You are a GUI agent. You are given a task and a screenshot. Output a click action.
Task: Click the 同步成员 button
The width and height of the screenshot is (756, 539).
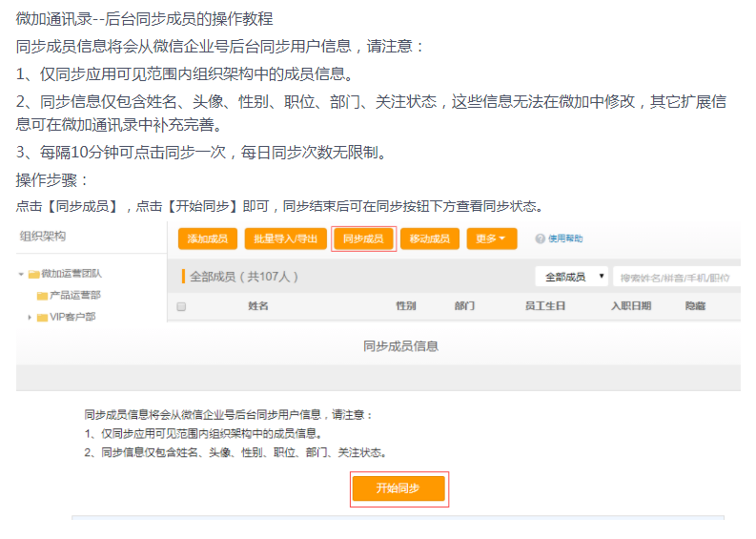tap(363, 238)
